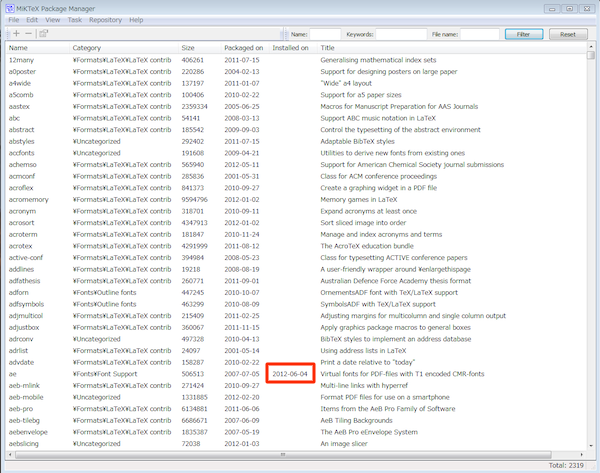Select the aeb-mobile package row
The height and width of the screenshot is (473, 600).
pyautogui.click(x=296, y=397)
